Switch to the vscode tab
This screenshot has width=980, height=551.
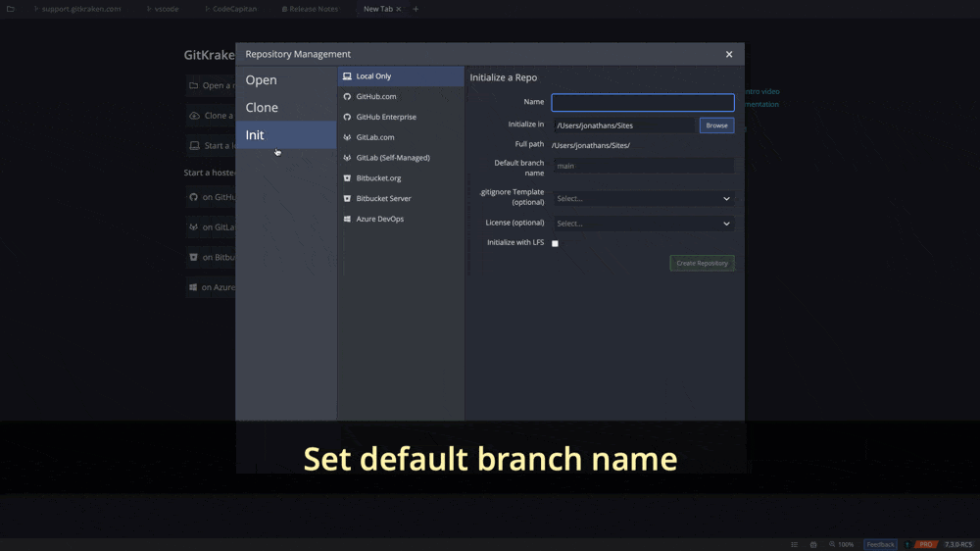click(163, 9)
